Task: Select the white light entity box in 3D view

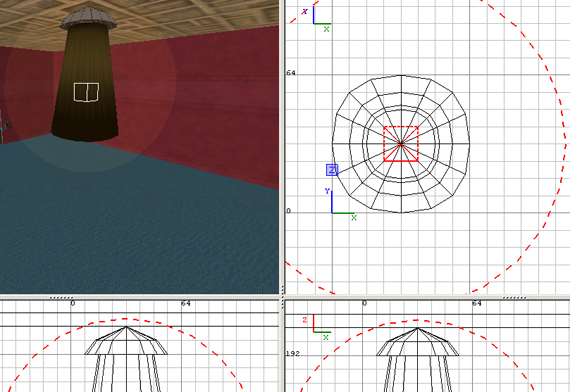Action: (x=86, y=92)
